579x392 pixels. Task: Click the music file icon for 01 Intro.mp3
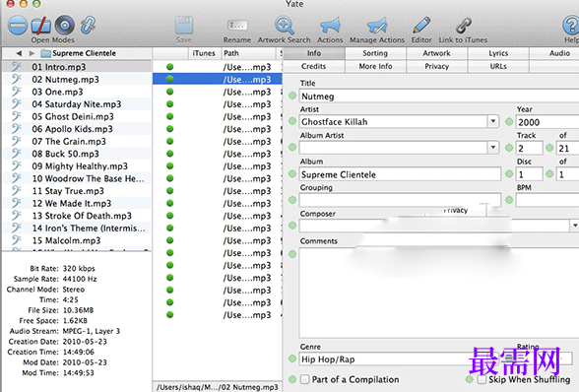[16, 67]
